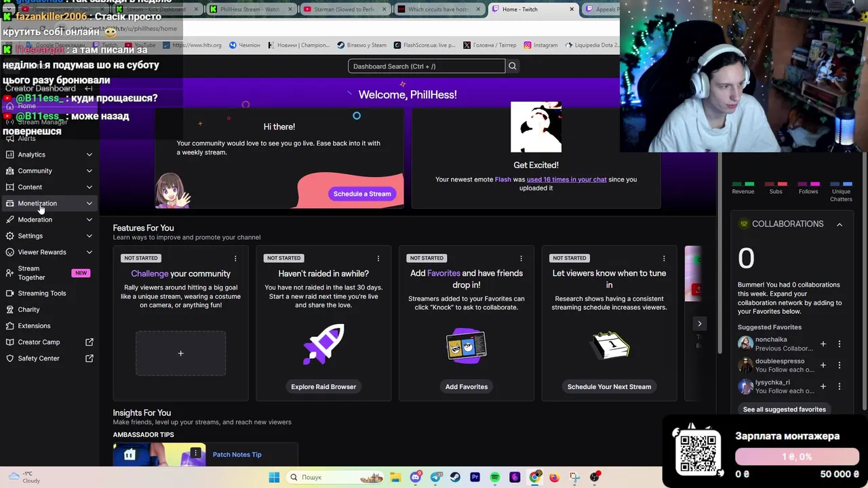Collapse the Creator Dashboard sidebar arrow
The height and width of the screenshot is (488, 868).
pyautogui.click(x=89, y=89)
